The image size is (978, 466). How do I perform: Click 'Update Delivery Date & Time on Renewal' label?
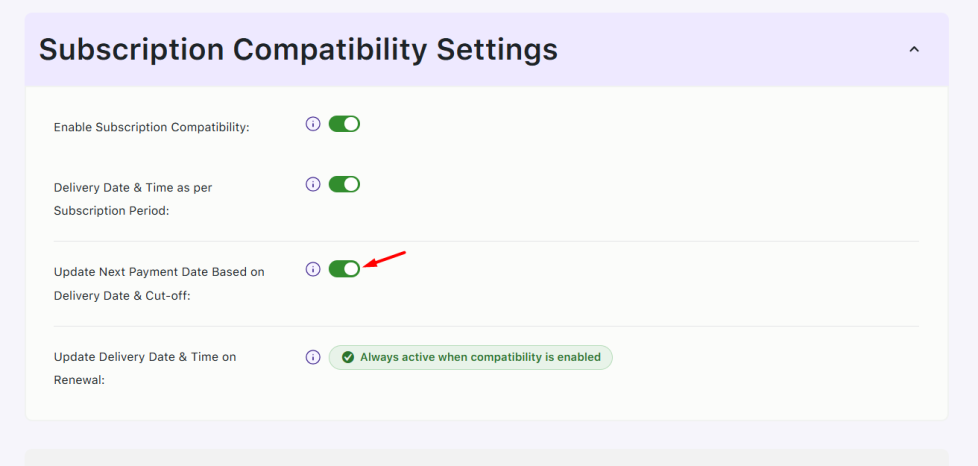[x=145, y=357]
